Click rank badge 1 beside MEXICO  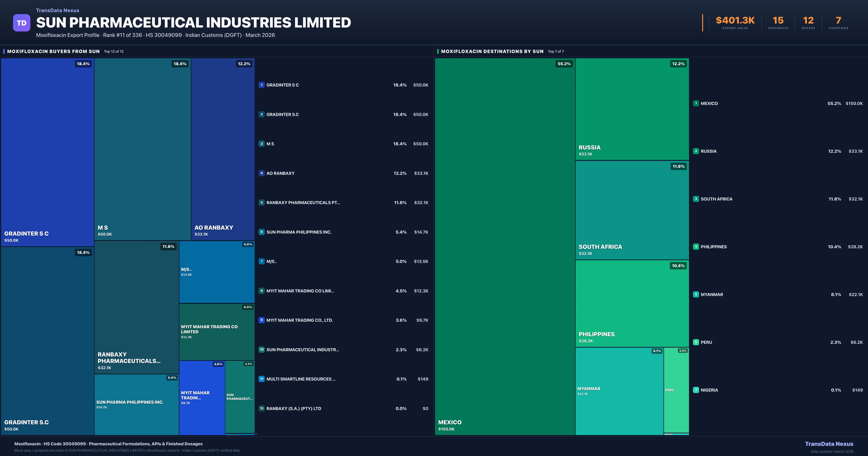(696, 104)
